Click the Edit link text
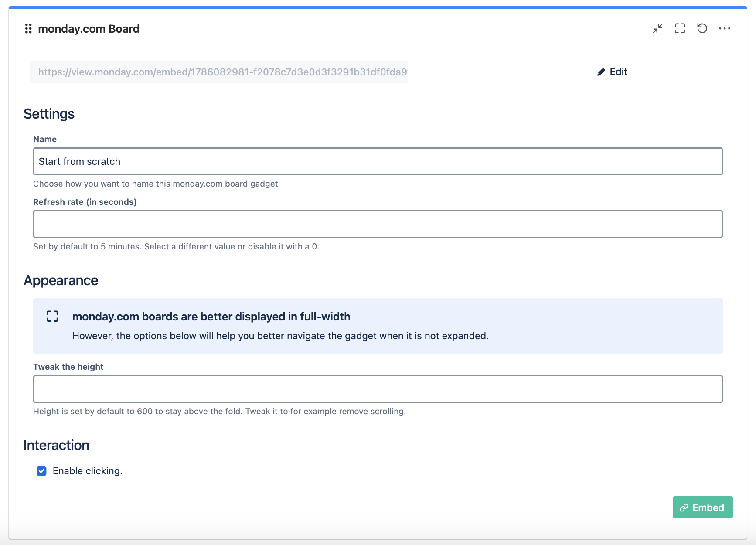 (618, 72)
